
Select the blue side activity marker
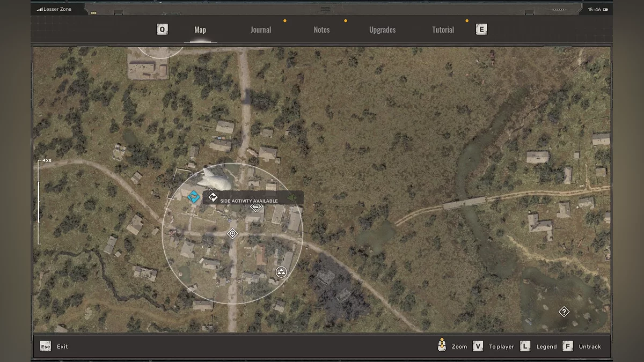(x=194, y=197)
